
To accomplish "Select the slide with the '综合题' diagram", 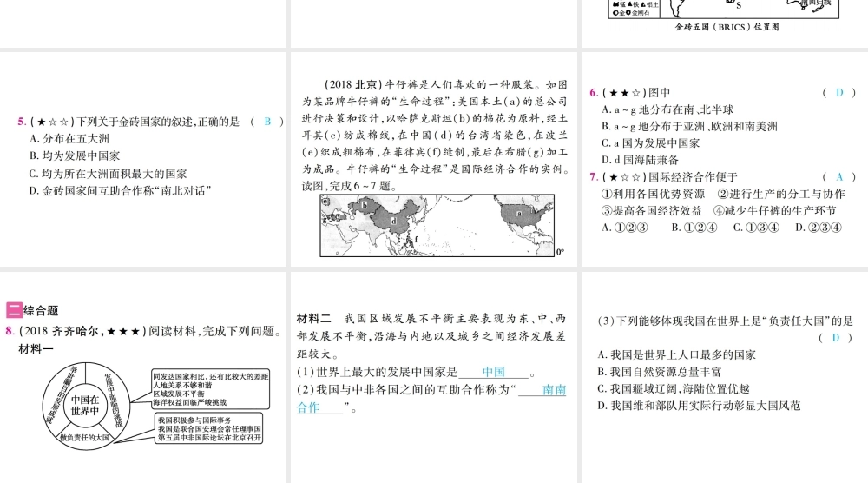I will [x=143, y=377].
